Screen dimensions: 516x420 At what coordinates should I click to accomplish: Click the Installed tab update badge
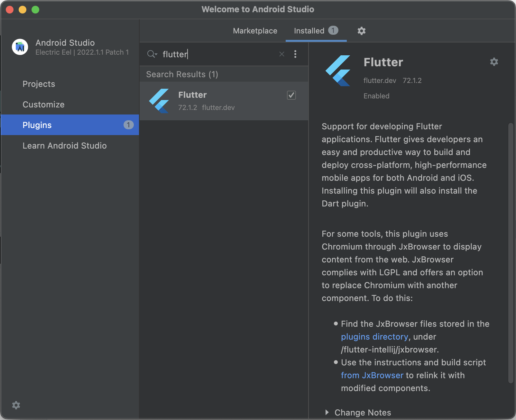pos(333,31)
